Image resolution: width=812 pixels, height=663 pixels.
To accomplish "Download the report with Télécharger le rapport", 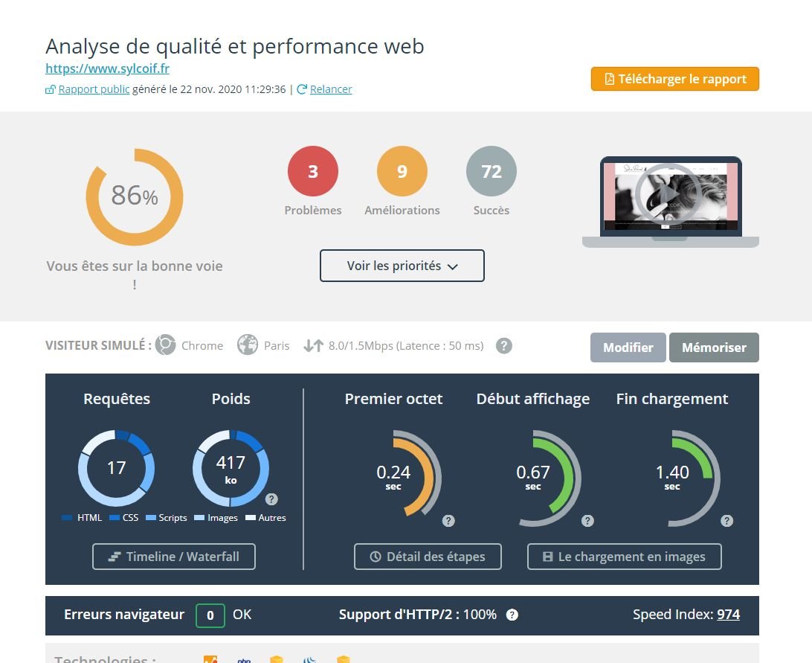I will click(674, 78).
